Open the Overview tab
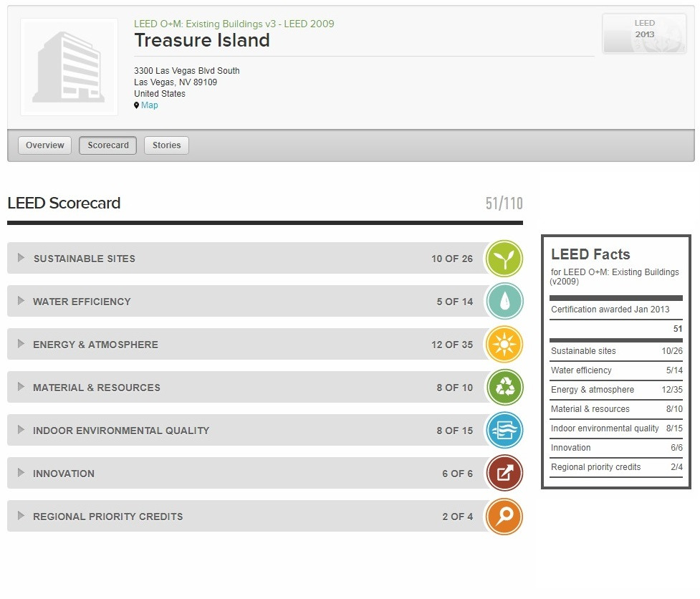The image size is (700, 599). point(44,145)
